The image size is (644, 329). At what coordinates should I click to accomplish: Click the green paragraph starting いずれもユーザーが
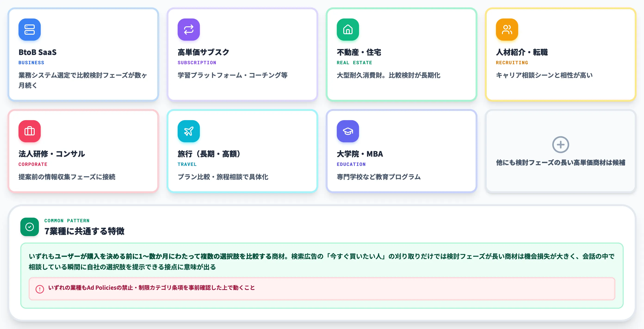pos(322,262)
